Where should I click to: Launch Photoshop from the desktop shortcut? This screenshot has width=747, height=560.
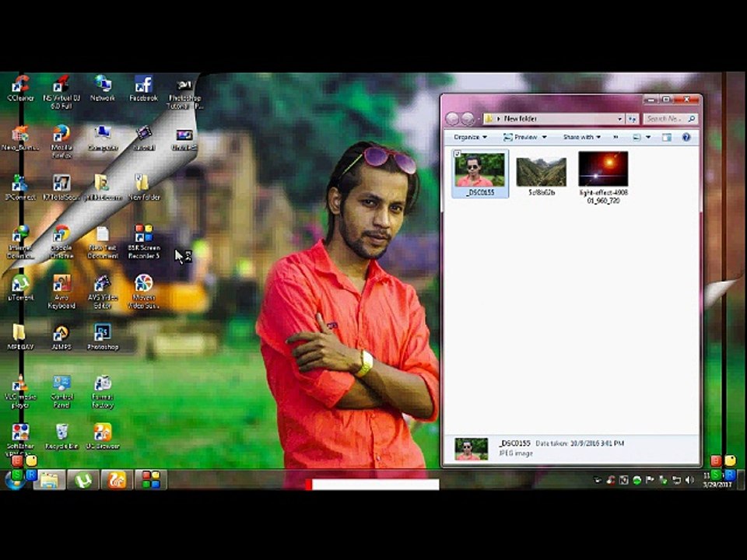(x=103, y=337)
